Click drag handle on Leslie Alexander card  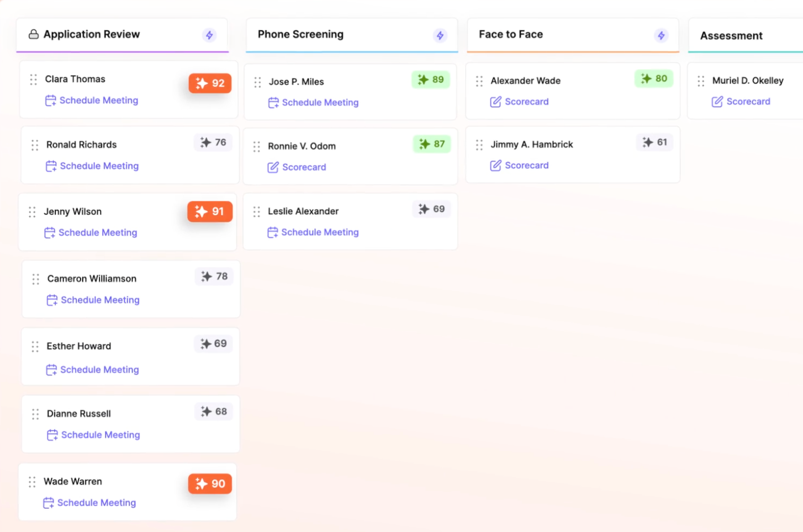pyautogui.click(x=256, y=212)
